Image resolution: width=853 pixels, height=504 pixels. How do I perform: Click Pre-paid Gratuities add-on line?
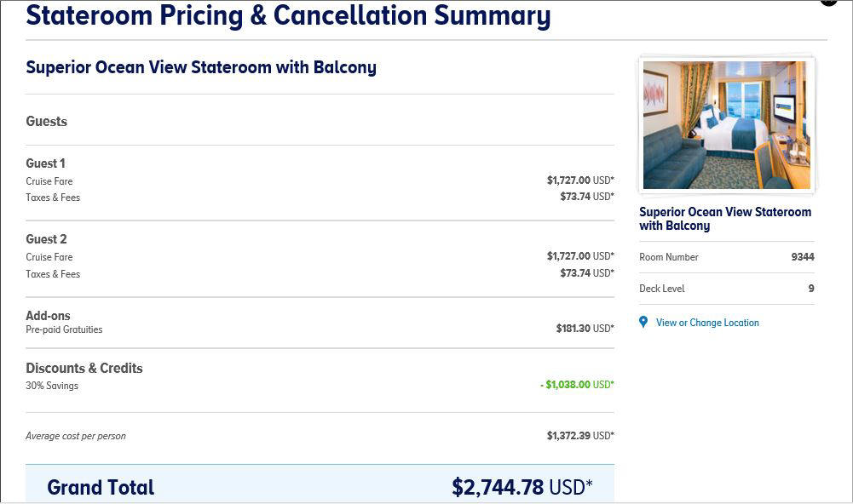click(320, 329)
